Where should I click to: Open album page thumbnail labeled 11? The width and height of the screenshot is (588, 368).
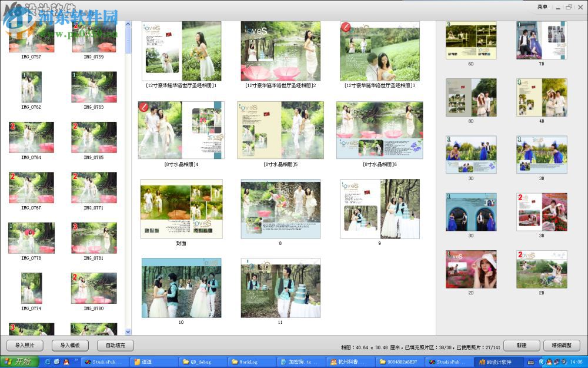tap(280, 288)
